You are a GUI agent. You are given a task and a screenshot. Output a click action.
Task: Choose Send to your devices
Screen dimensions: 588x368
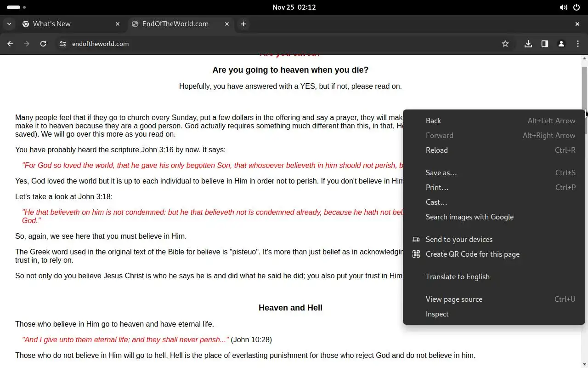(x=494, y=239)
